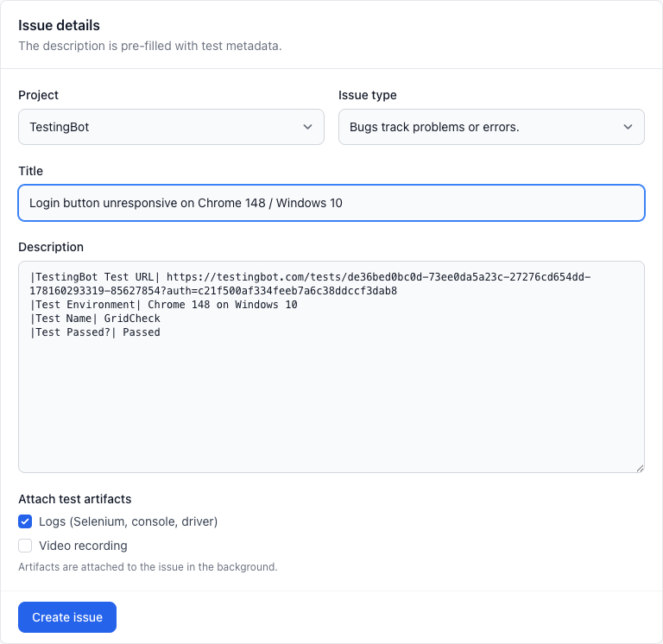The image size is (663, 644).
Task: Click the 'Issue details' heading
Action: click(x=60, y=25)
